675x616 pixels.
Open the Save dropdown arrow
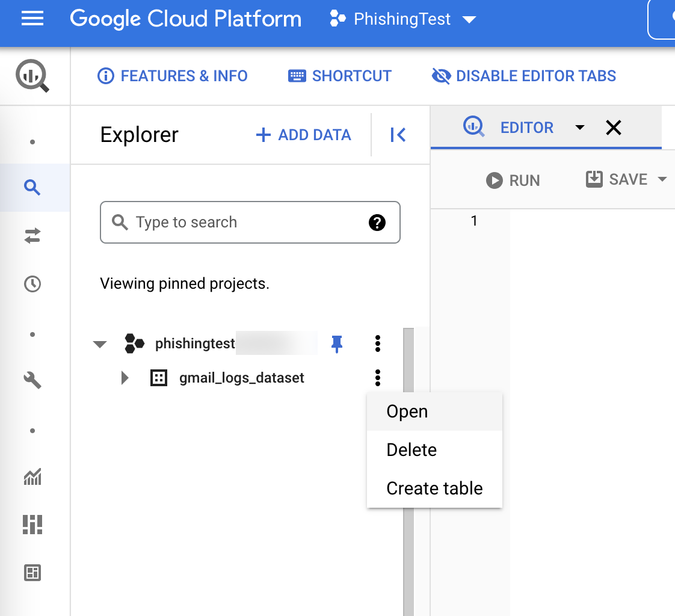pyautogui.click(x=662, y=179)
